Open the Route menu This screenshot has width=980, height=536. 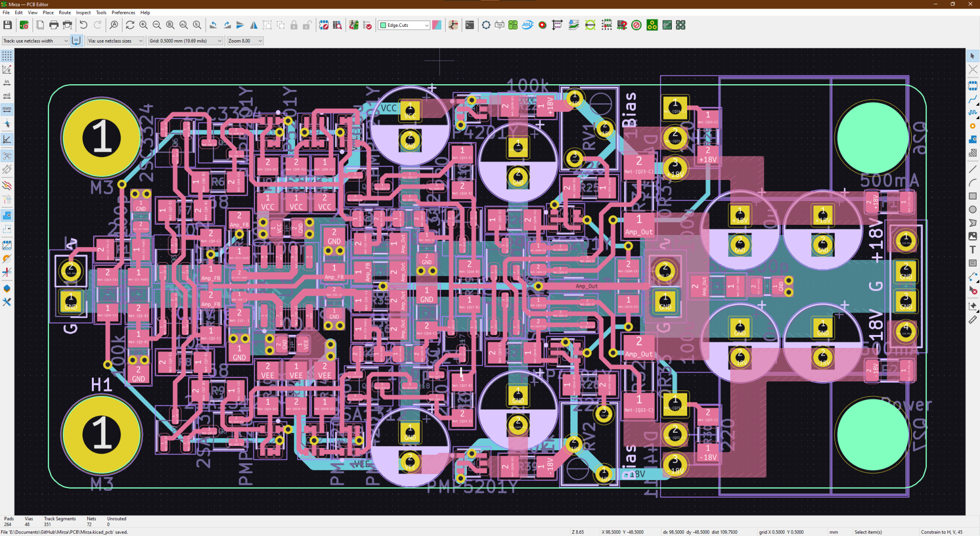65,12
